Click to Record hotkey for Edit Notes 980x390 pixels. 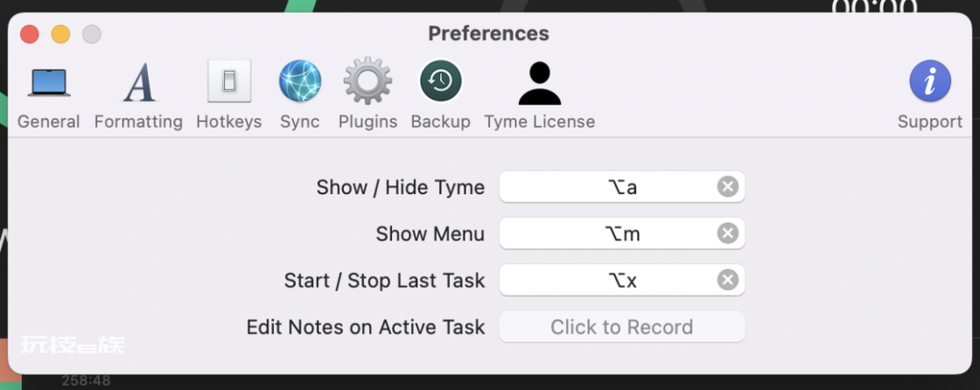click(x=622, y=327)
